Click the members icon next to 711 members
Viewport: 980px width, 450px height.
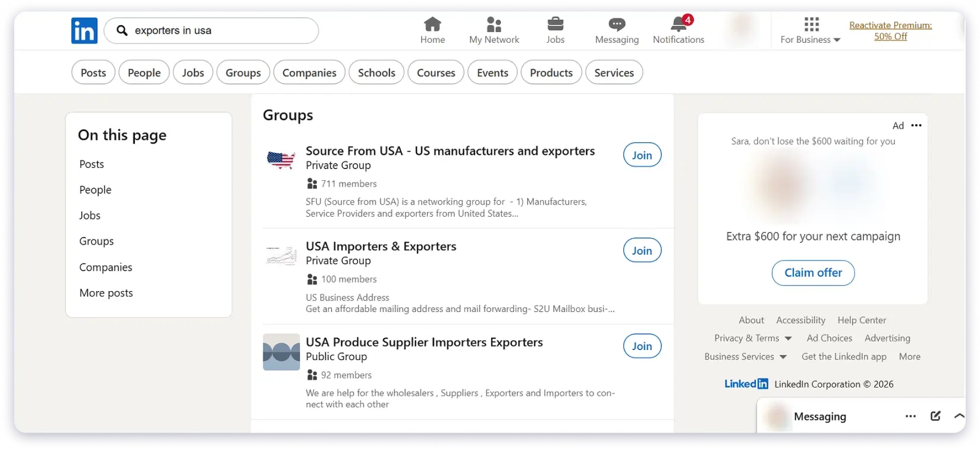click(312, 183)
